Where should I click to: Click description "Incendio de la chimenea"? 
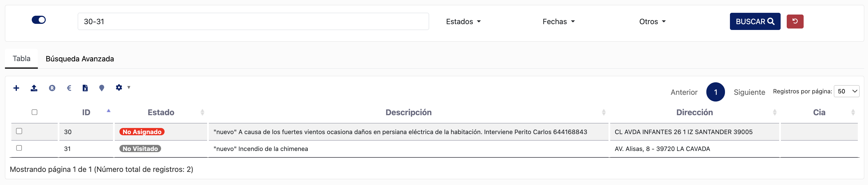260,149
